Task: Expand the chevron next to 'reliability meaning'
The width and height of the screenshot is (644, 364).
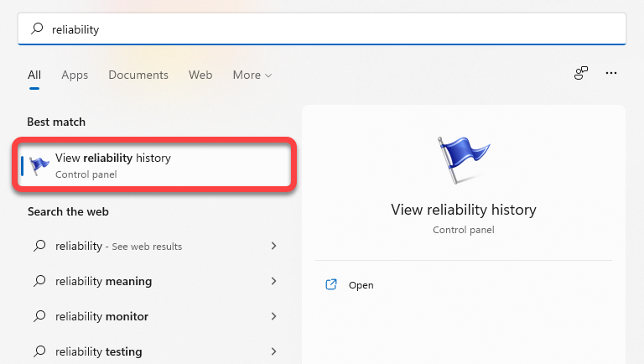Action: point(273,282)
